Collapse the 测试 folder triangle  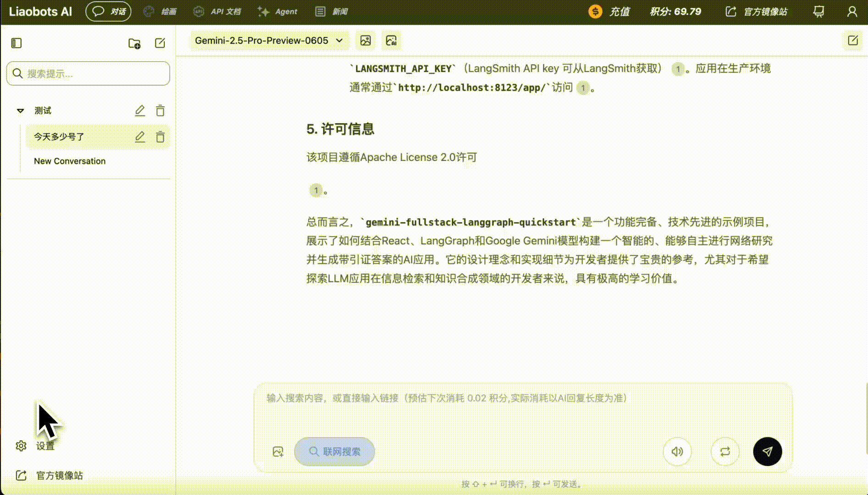coord(20,110)
